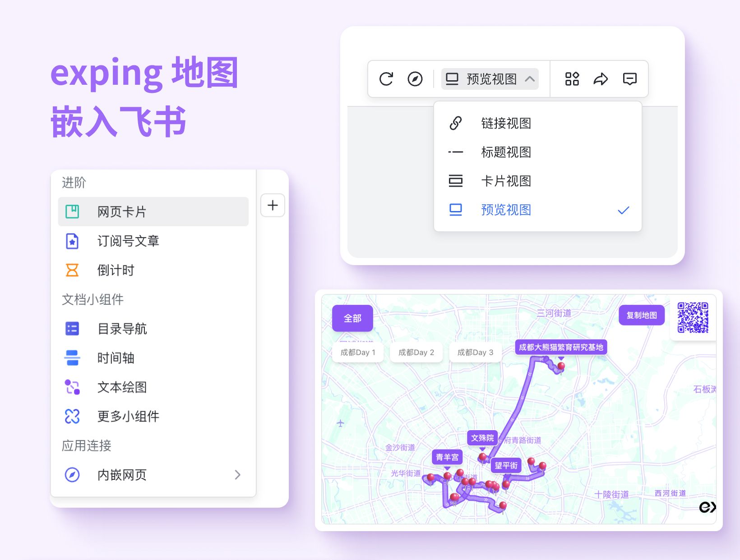Screen dimensions: 740x560
Task: Click the 三河街道 map text
Action: click(x=554, y=313)
